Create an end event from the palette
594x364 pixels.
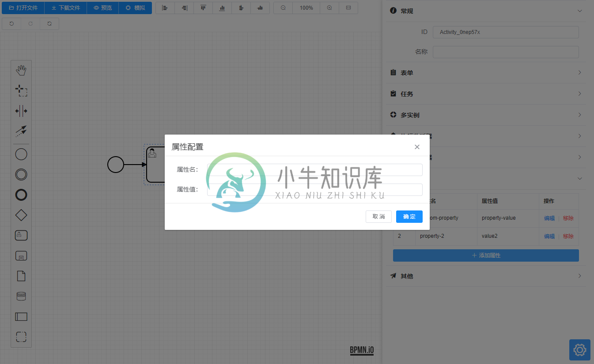pos(21,195)
